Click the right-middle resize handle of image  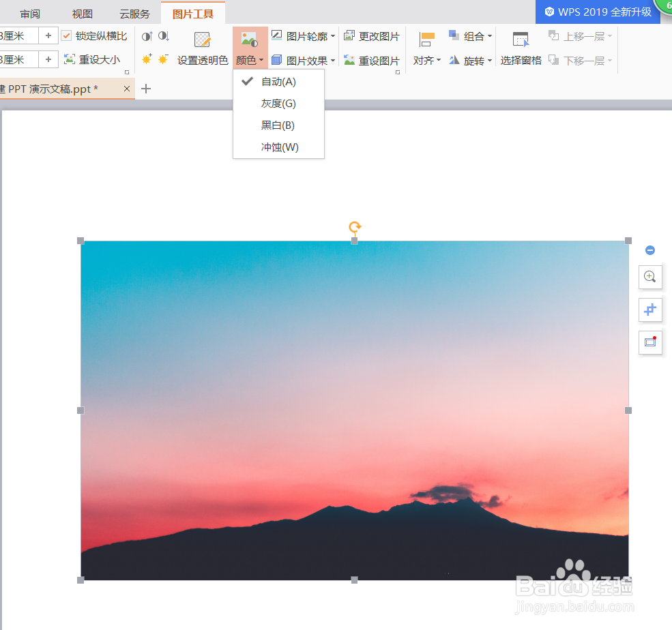pos(628,410)
